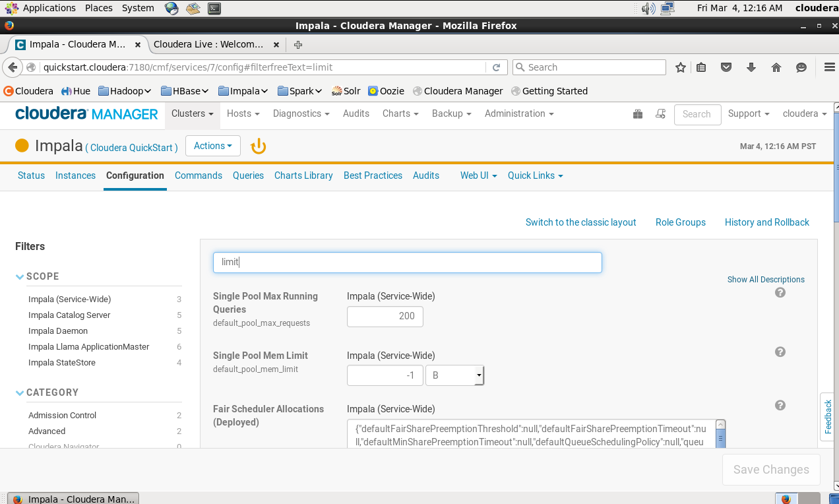Click the chat smiley icon in toolbar

(x=801, y=67)
